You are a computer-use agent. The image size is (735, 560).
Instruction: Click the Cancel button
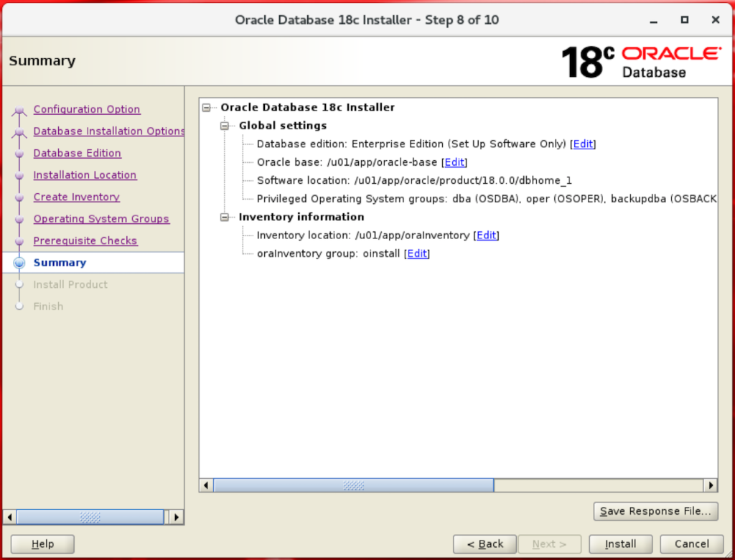pyautogui.click(x=691, y=544)
